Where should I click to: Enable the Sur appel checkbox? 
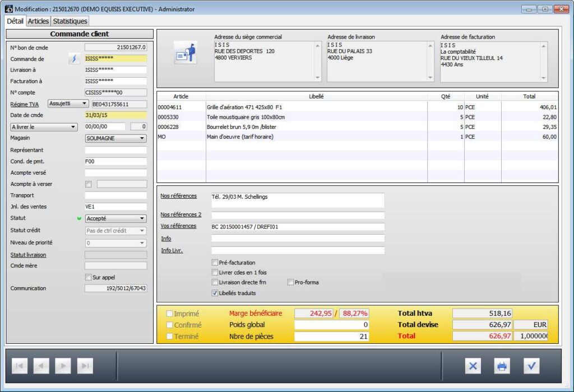tap(88, 277)
